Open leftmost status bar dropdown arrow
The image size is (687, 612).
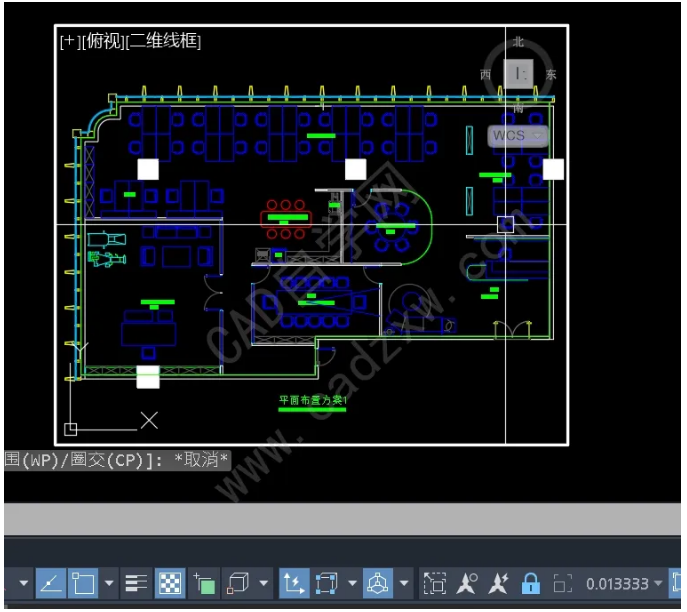(24, 586)
